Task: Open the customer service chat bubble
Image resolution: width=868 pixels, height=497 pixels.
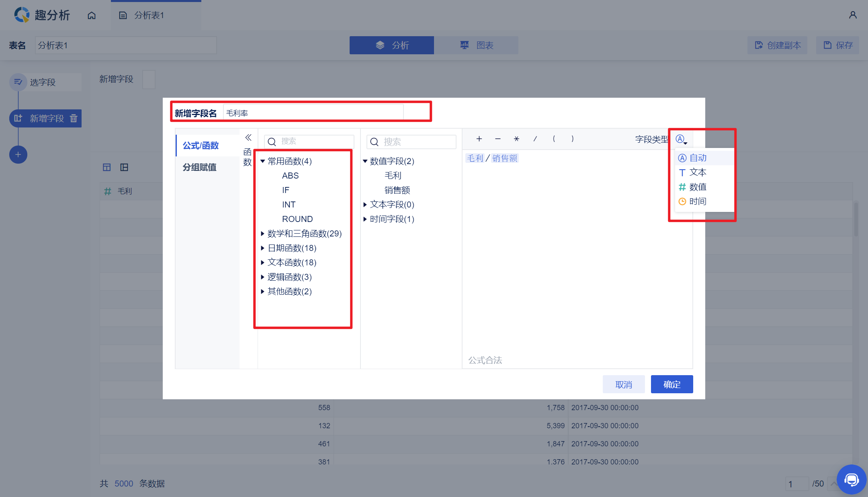Action: coord(851,479)
